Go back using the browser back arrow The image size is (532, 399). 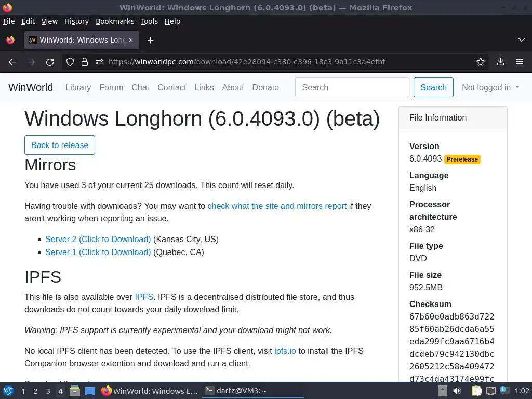[12, 62]
